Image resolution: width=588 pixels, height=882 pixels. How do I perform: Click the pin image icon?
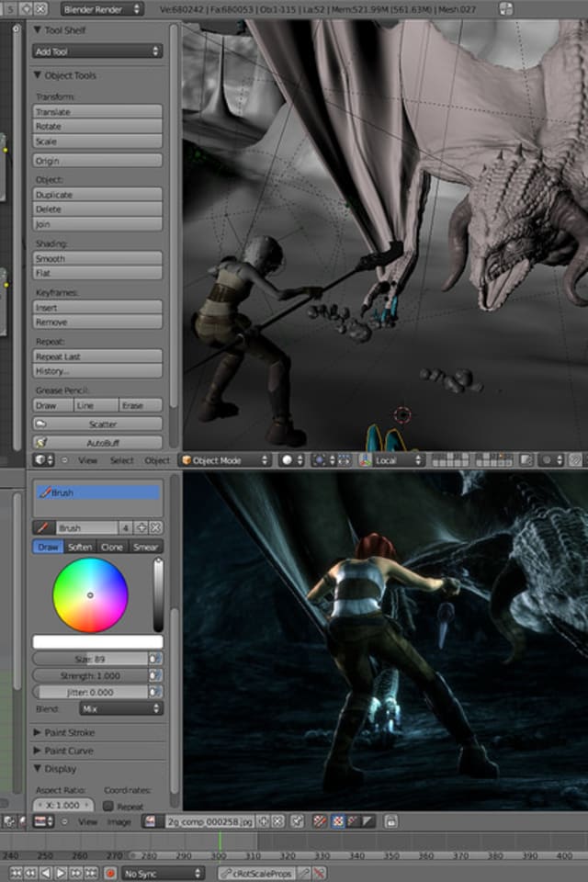click(x=299, y=821)
